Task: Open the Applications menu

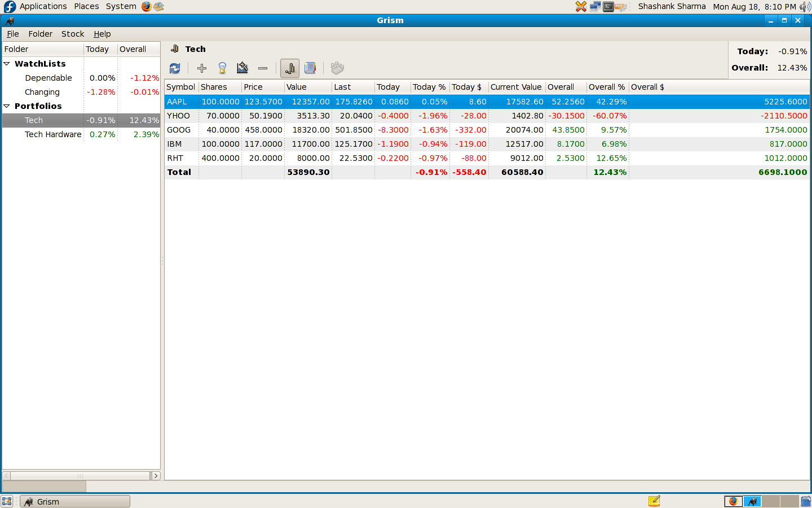Action: pos(43,6)
